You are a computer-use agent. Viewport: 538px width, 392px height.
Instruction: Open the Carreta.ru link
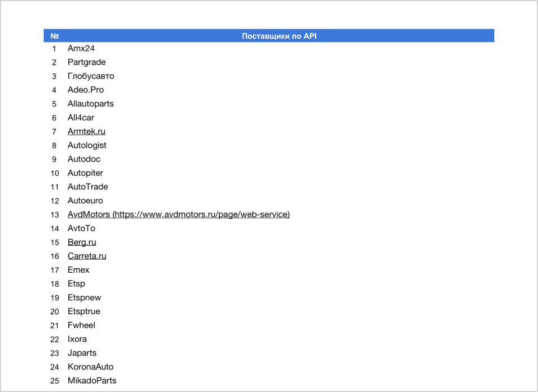87,256
